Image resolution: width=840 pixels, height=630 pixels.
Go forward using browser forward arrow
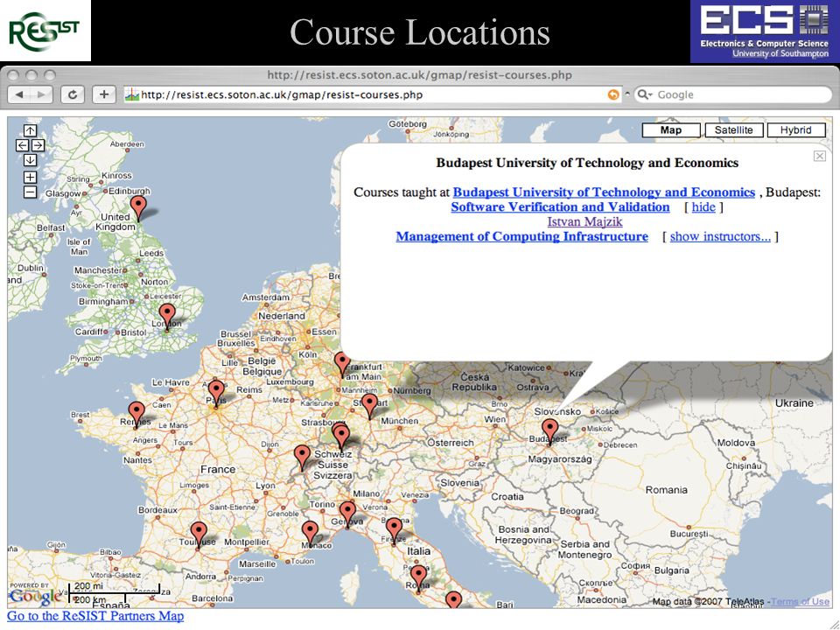coord(42,94)
